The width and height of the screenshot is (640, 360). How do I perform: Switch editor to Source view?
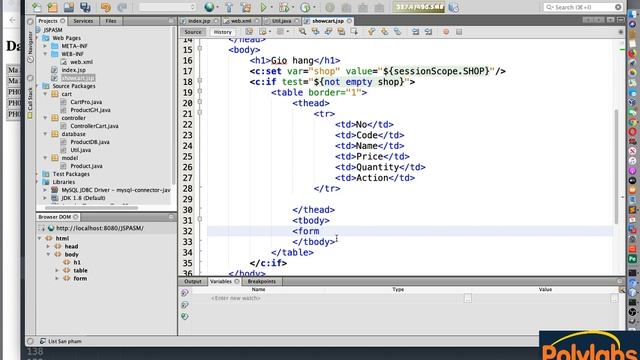click(193, 32)
